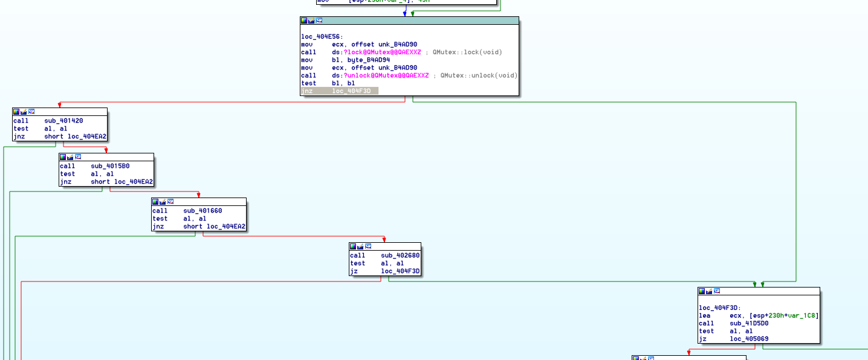Click the set node color icon on loc_404E56 block
Screen dimensions: 868x360
point(304,21)
